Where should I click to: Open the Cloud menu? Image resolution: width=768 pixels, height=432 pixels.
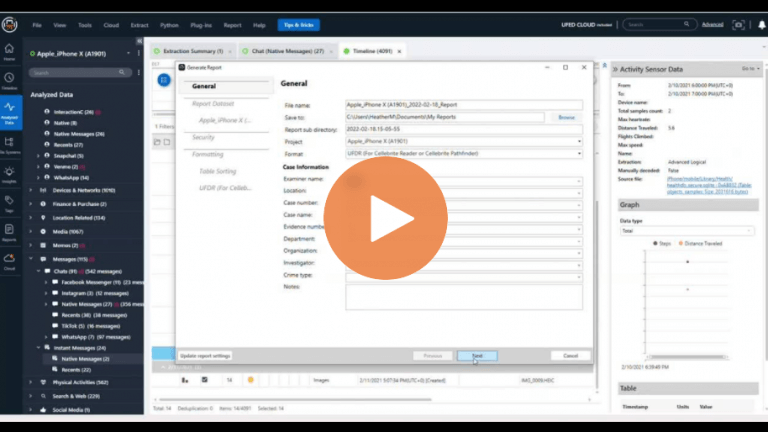[x=111, y=25]
